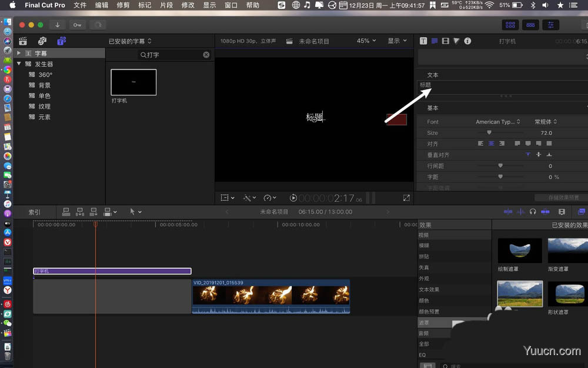Align text right
The image size is (588, 368).
click(x=502, y=144)
